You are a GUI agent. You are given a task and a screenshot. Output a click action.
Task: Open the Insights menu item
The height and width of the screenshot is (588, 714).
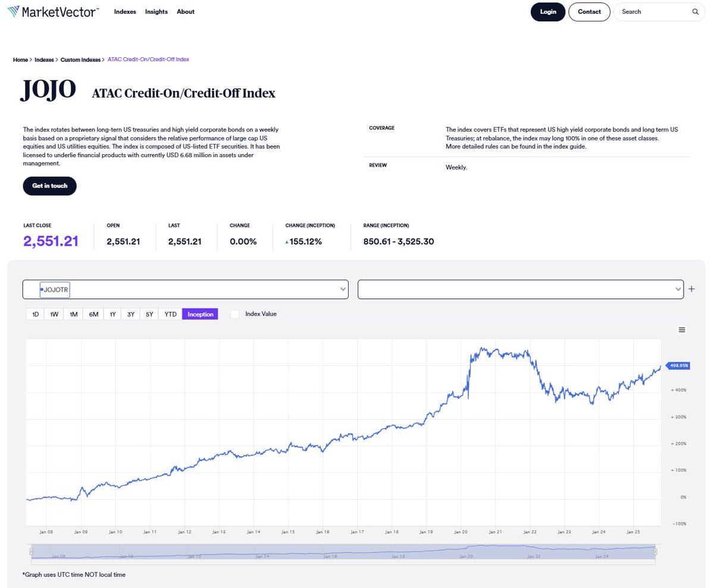click(x=156, y=12)
